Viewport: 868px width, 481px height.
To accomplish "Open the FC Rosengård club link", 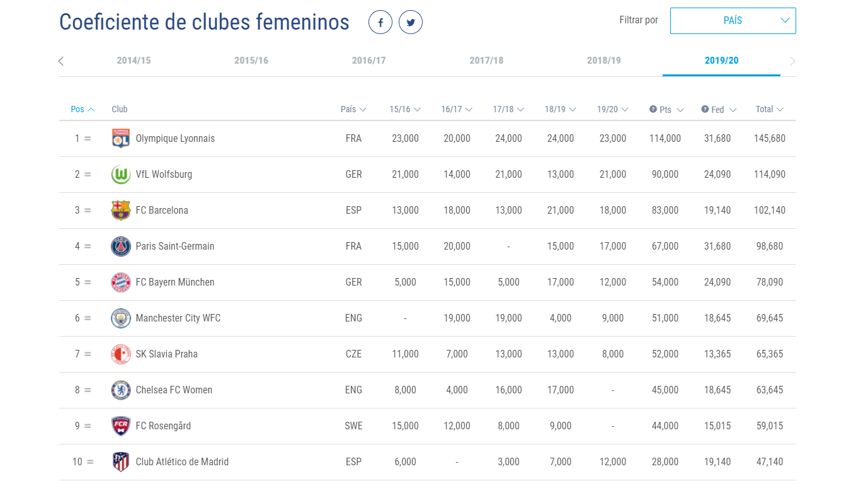I will [163, 426].
